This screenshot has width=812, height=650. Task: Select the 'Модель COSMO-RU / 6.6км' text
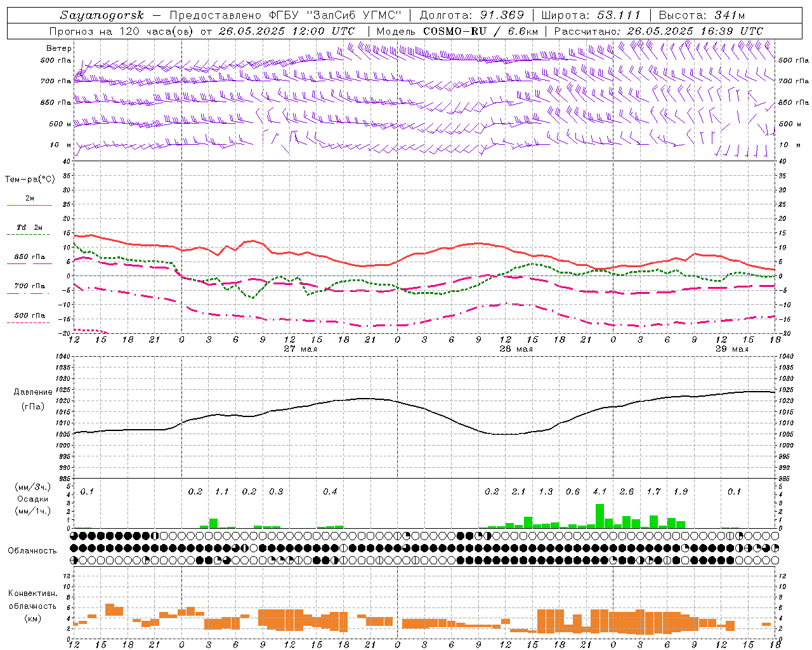point(457,31)
